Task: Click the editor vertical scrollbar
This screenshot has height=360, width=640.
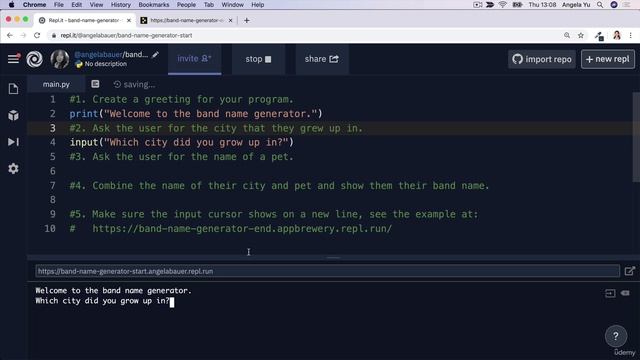Action: click(636, 137)
